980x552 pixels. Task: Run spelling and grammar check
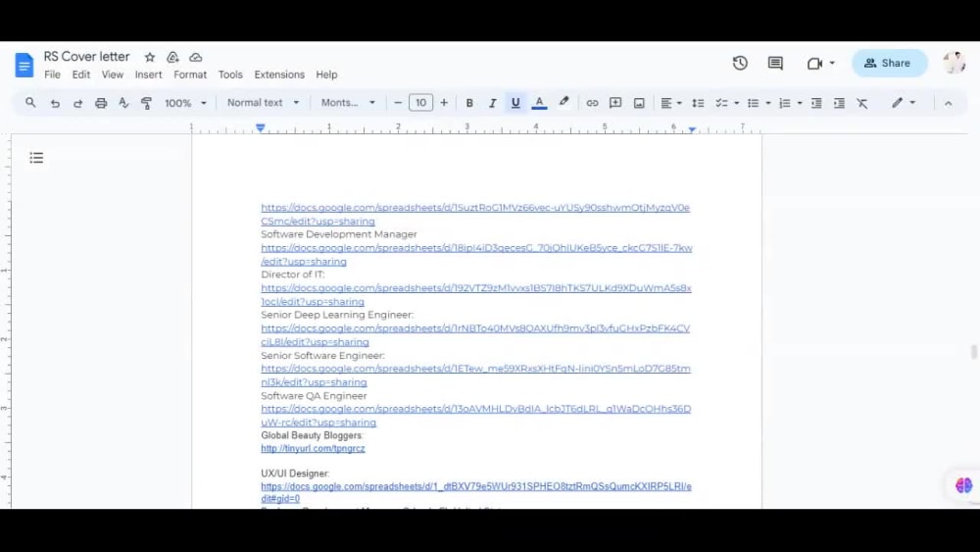pyautogui.click(x=123, y=103)
